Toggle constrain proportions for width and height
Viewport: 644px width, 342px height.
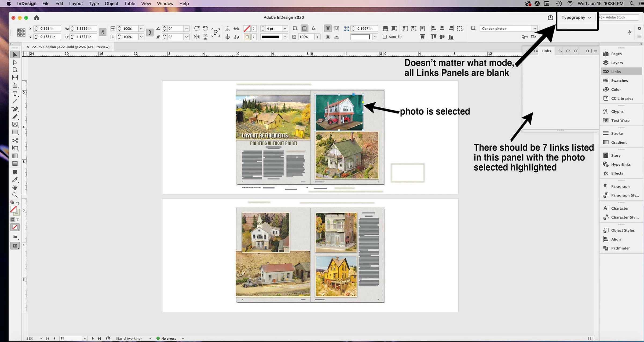click(102, 32)
